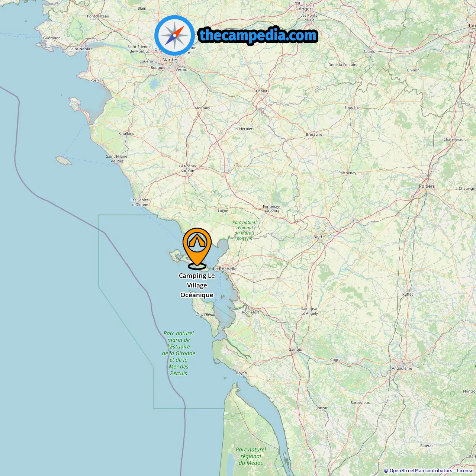The height and width of the screenshot is (476, 476).
Task: Click the Cholet town label
Action: click(261, 91)
